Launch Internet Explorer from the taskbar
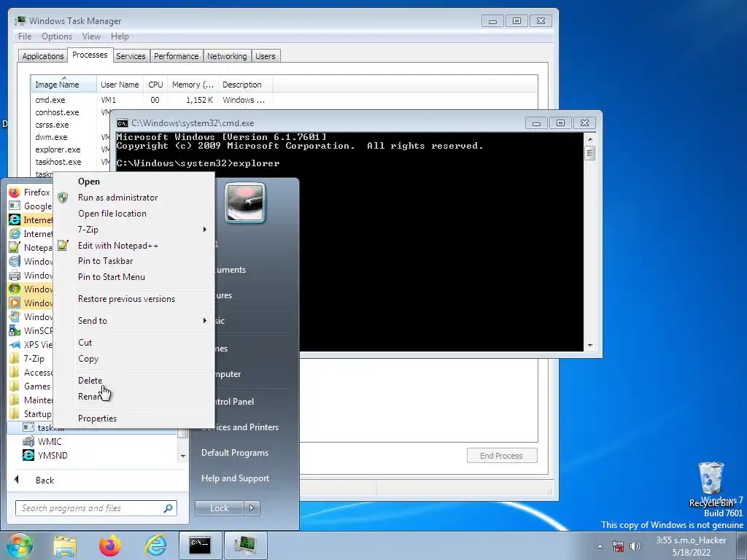 [156, 545]
